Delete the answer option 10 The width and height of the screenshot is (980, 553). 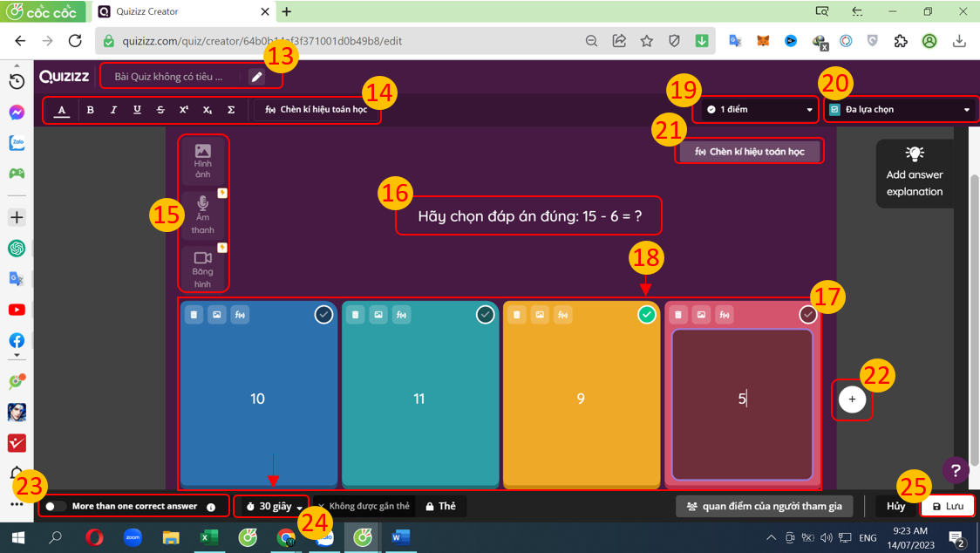click(194, 314)
